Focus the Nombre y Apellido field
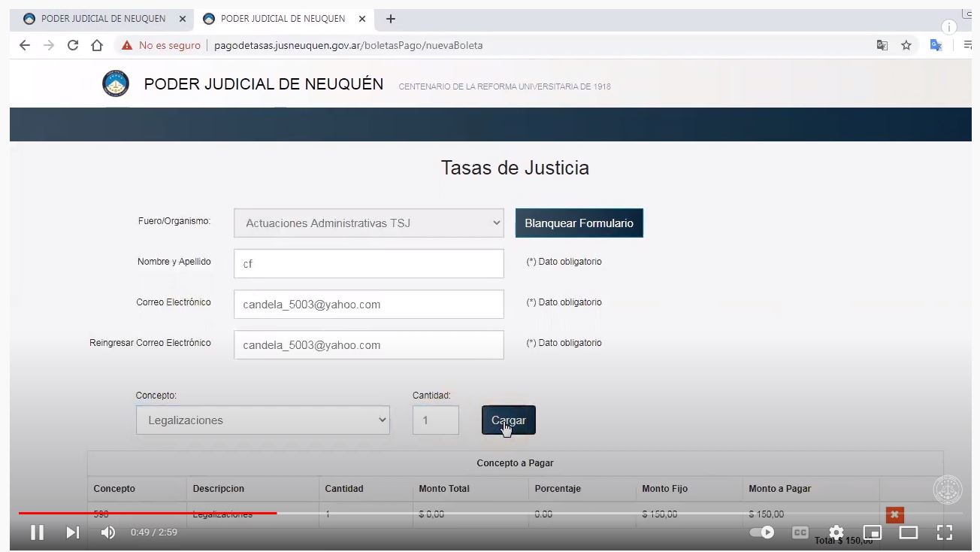980x552 pixels. coord(368,264)
